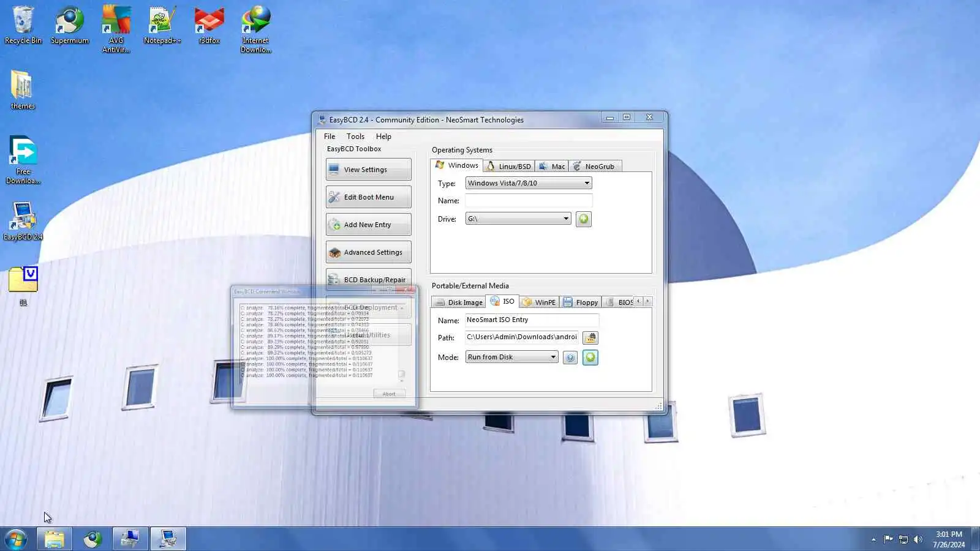
Task: Click the Edit Boot Menu button
Action: [369, 197]
